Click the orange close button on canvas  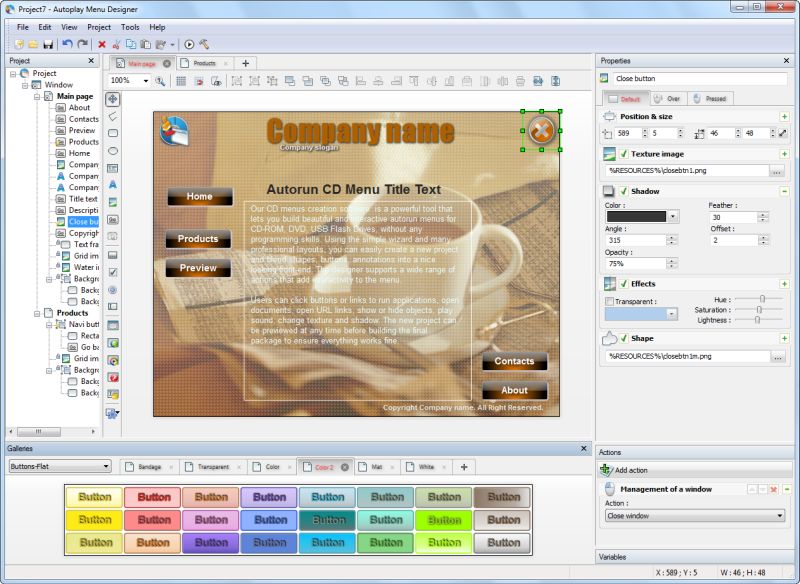tap(541, 130)
